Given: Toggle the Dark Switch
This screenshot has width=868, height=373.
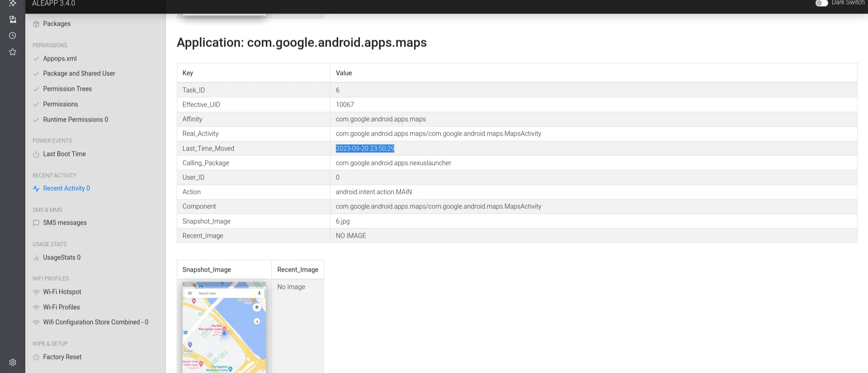Looking at the screenshot, I should [821, 3].
